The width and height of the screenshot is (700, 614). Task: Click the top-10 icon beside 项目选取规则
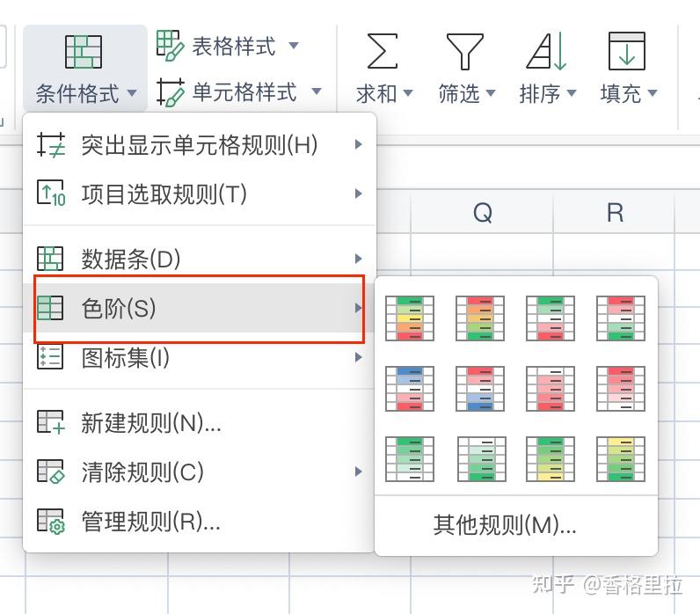(51, 194)
